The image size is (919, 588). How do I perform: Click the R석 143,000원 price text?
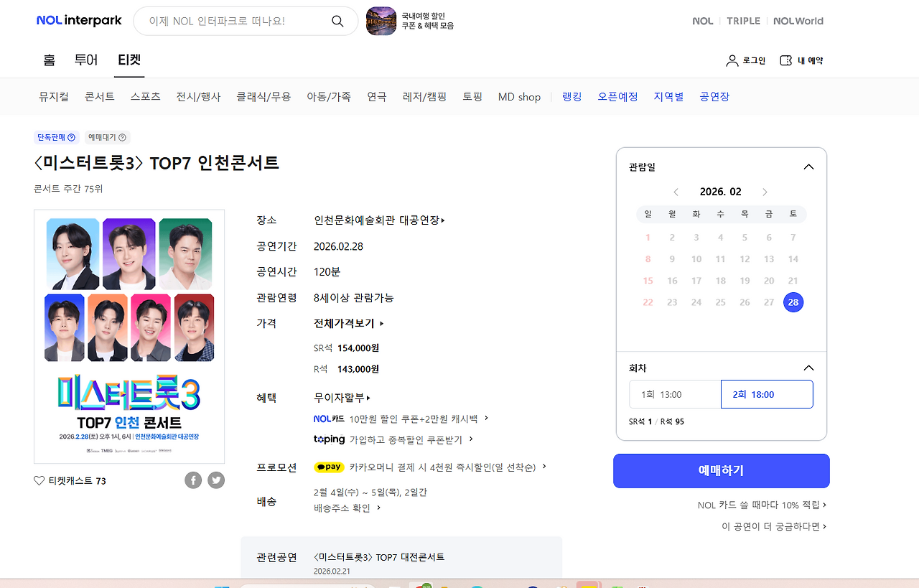point(346,369)
